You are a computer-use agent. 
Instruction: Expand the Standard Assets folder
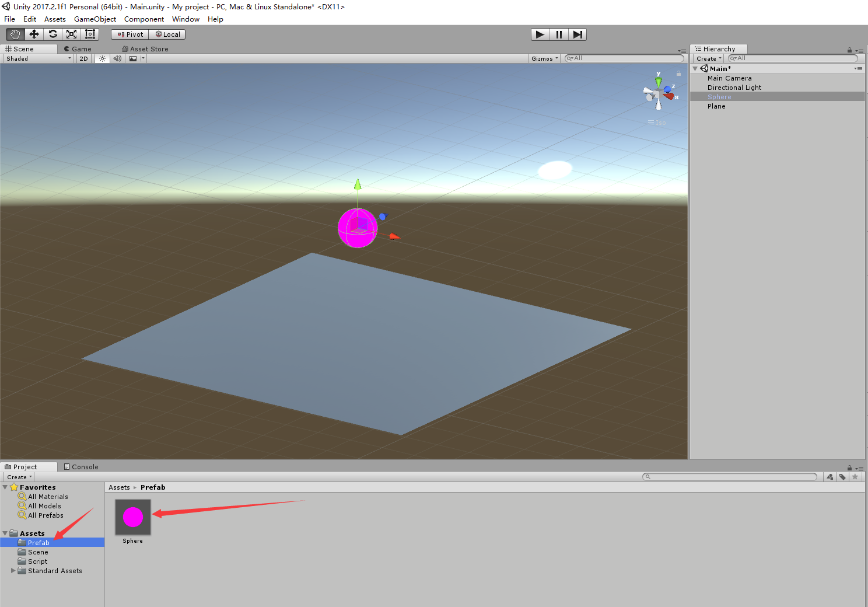pos(13,570)
